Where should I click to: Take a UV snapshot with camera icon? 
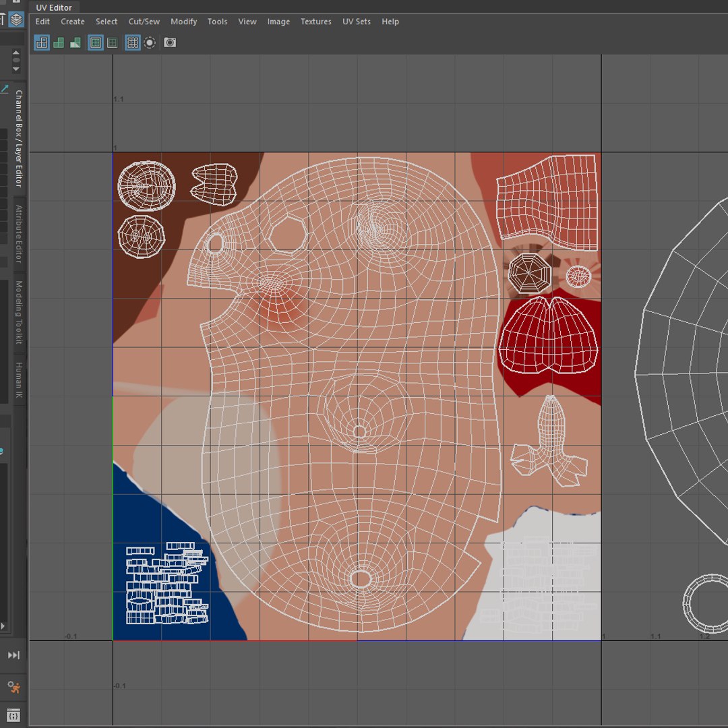click(170, 42)
